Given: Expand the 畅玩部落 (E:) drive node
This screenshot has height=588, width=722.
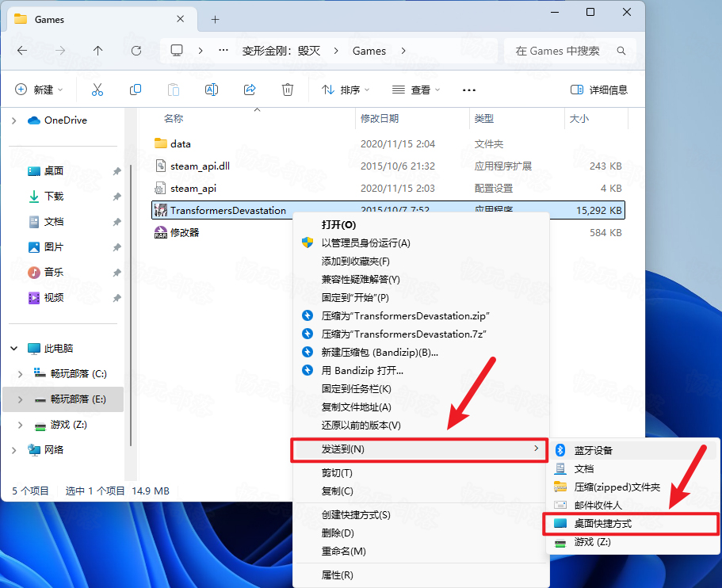Looking at the screenshot, I should [x=21, y=399].
